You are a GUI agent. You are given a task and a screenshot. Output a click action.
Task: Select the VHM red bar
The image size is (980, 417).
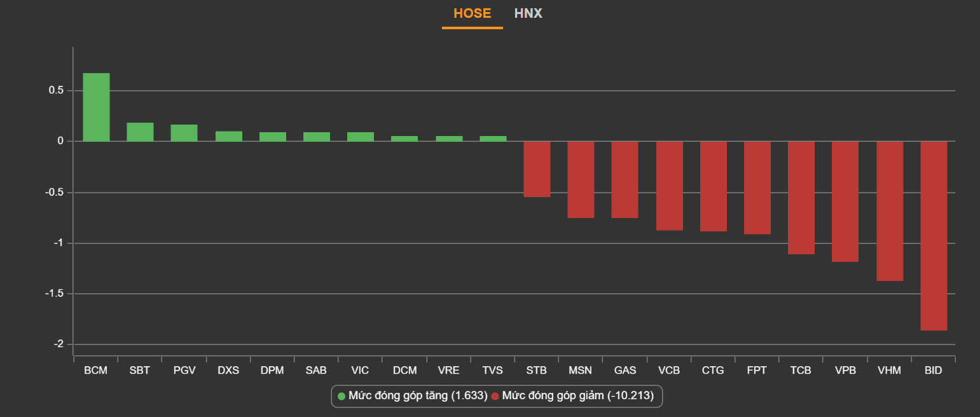890,210
